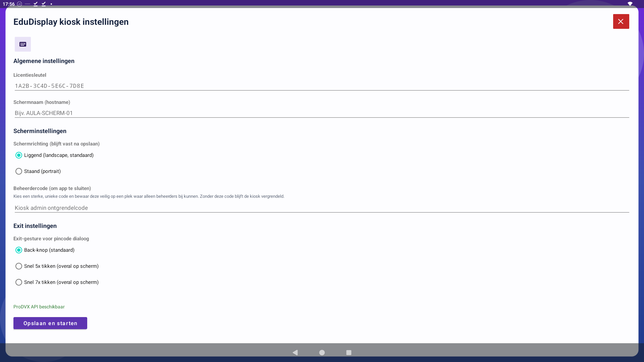
Task: Select Staand portrait orientation
Action: [38, 171]
